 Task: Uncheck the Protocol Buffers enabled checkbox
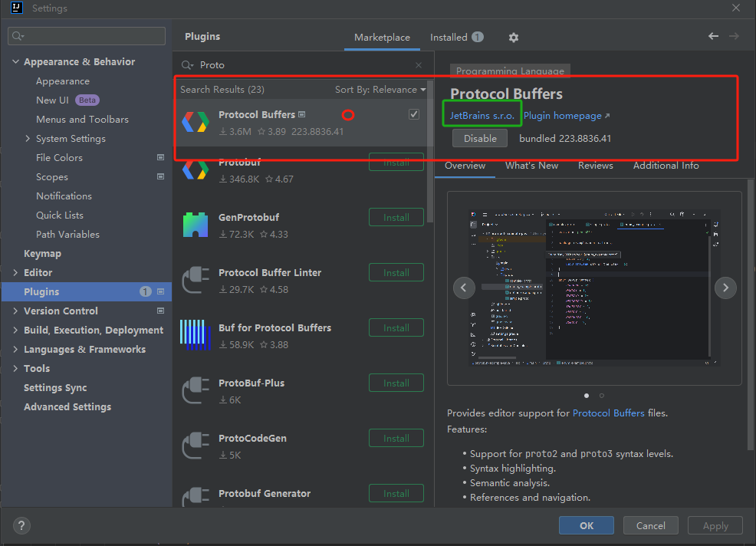coord(413,113)
